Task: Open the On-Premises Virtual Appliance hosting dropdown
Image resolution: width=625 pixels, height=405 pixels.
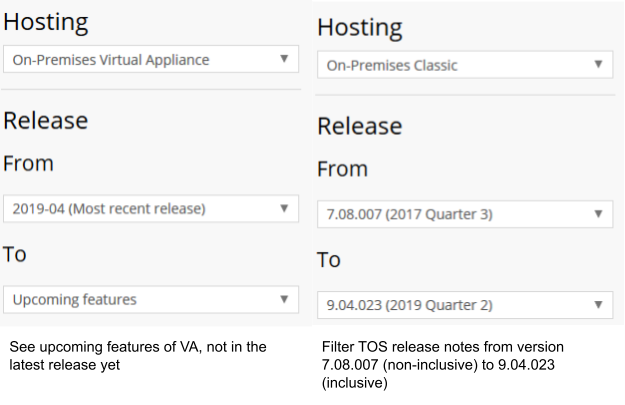Action: (151, 59)
